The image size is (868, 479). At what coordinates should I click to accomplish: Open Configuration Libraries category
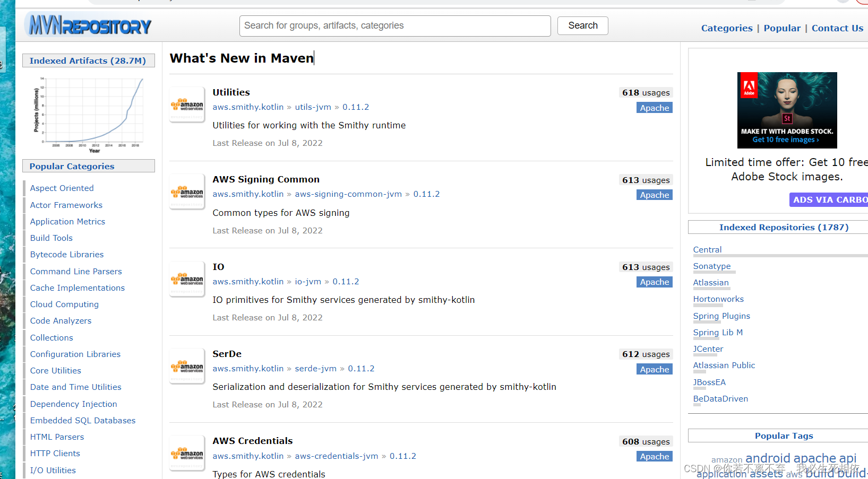point(75,354)
